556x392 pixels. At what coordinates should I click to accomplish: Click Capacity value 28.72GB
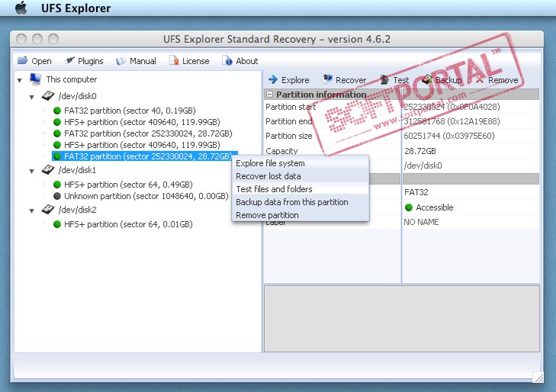pyautogui.click(x=419, y=151)
